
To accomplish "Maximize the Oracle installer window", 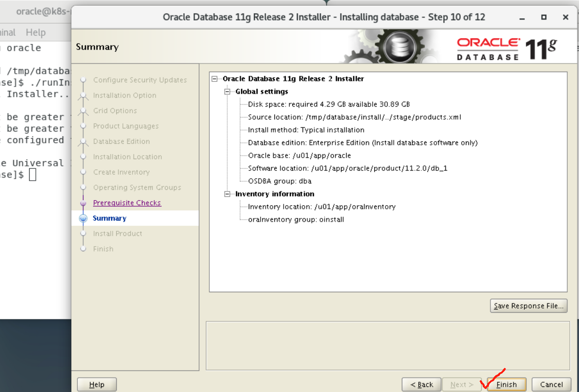I will tap(544, 17).
